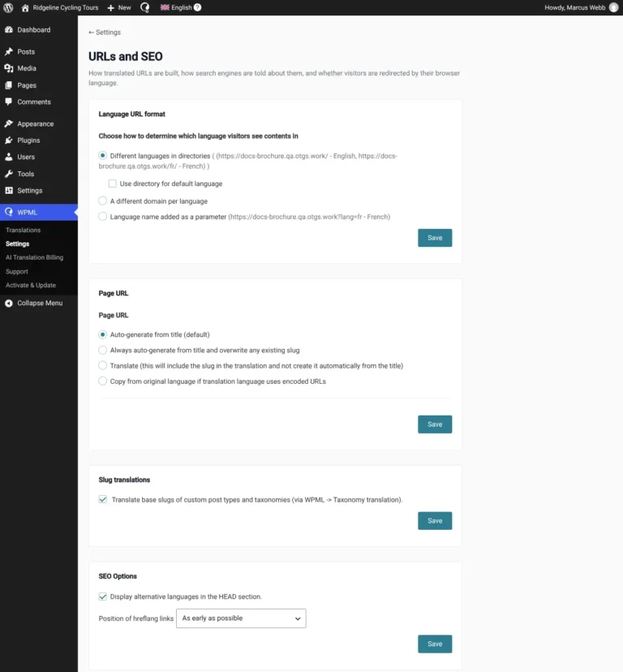Save the Language URL format section
This screenshot has width=623, height=672.
(435, 238)
